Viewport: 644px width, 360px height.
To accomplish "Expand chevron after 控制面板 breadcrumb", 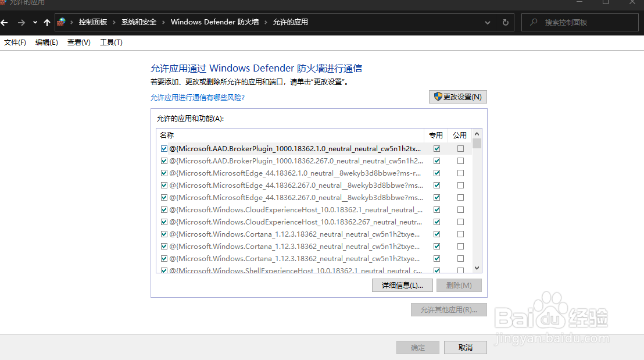I will coord(114,22).
